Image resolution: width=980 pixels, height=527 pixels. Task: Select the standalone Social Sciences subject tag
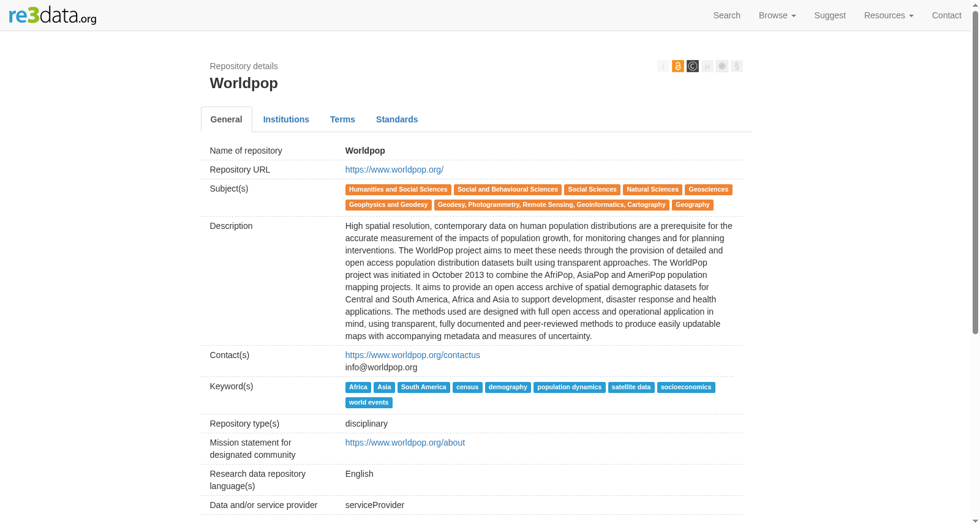pyautogui.click(x=592, y=190)
